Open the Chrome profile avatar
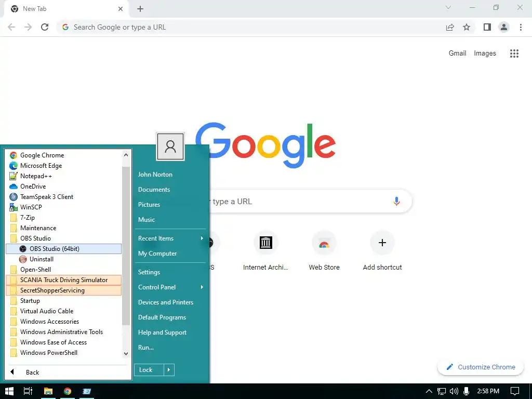Image resolution: width=532 pixels, height=399 pixels. coord(504,27)
